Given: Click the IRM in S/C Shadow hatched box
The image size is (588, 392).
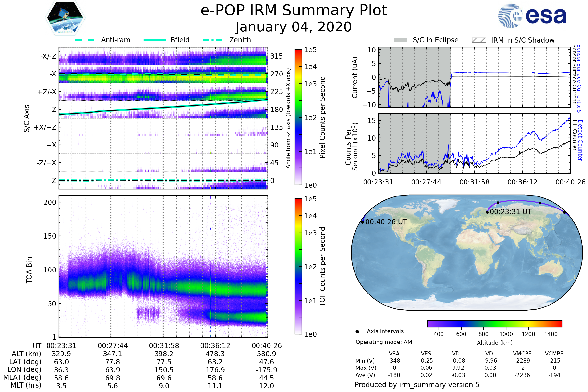Looking at the screenshot, I should point(479,40).
